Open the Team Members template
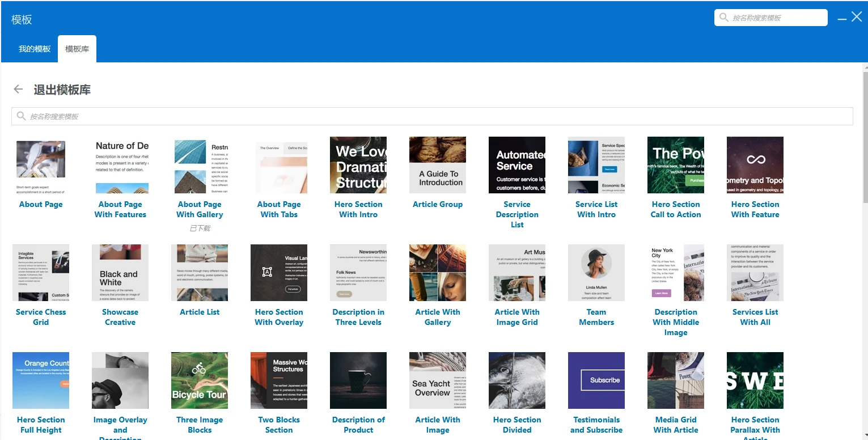The height and width of the screenshot is (440, 868). tap(596, 272)
